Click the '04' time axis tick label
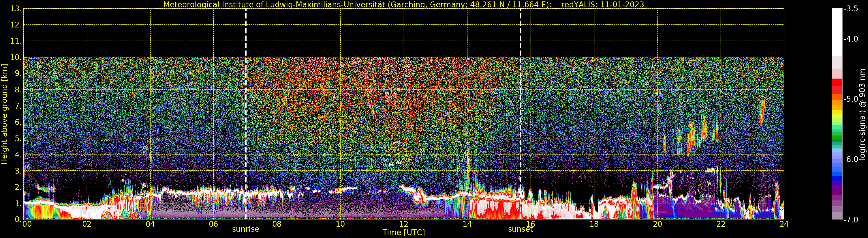The width and height of the screenshot is (868, 238). (x=150, y=224)
